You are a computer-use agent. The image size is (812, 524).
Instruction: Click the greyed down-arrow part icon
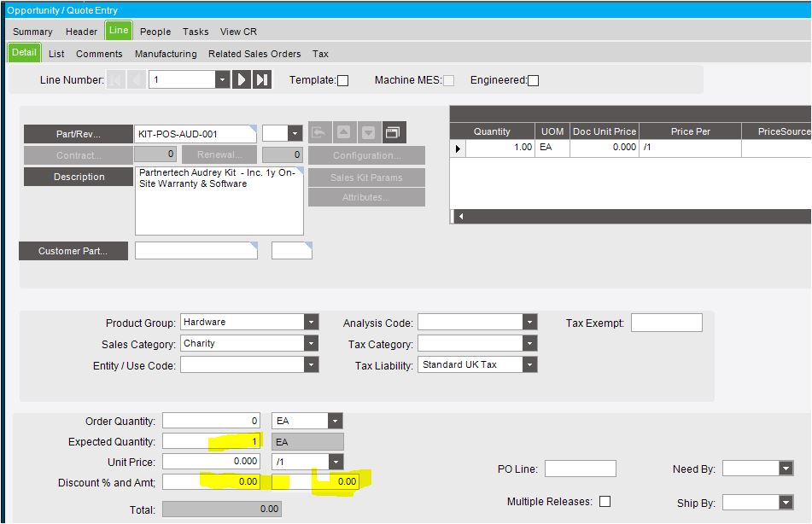pyautogui.click(x=368, y=132)
